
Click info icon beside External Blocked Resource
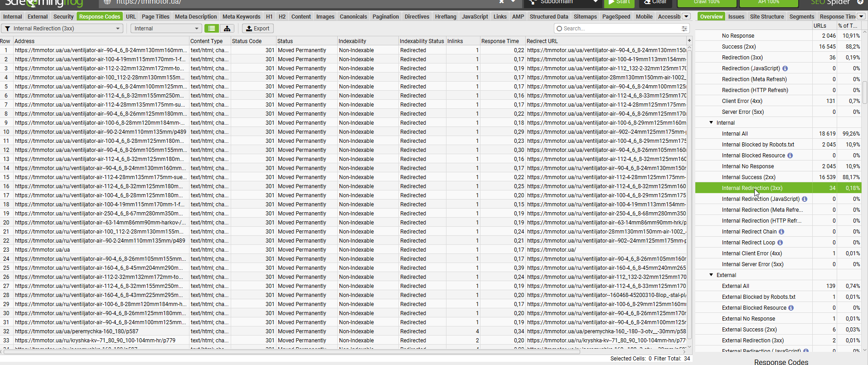pos(791,308)
